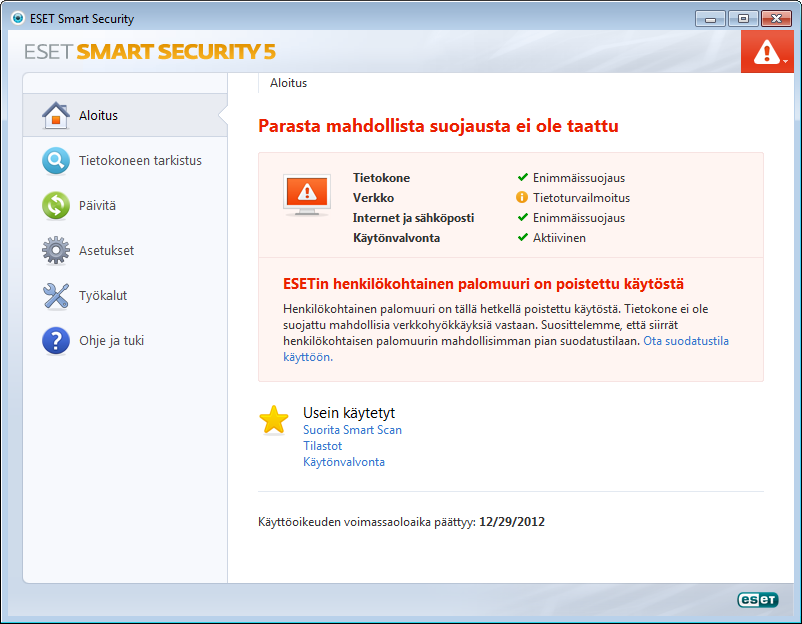Click the monitor warning status icon

click(307, 195)
